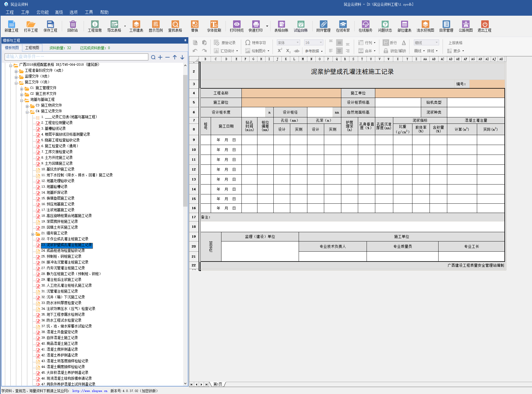532x394 pixels.
Task: Open 打印预览 print preview
Action: [x=237, y=26]
